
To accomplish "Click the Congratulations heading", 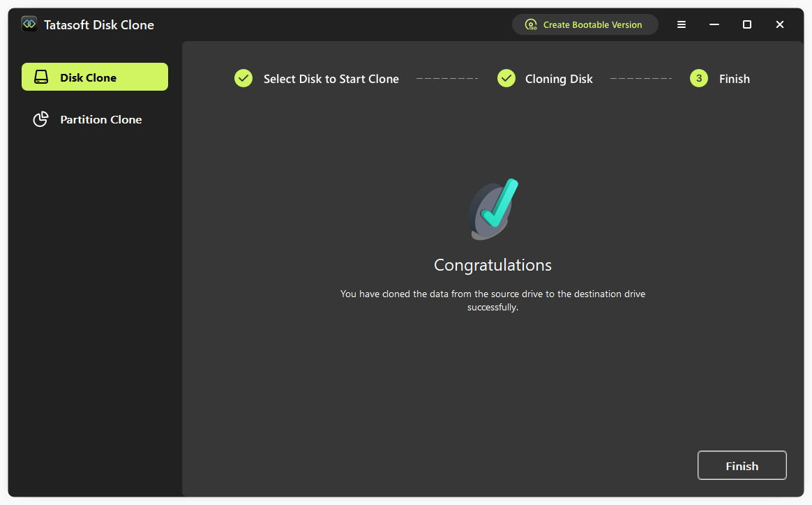I will click(x=493, y=265).
